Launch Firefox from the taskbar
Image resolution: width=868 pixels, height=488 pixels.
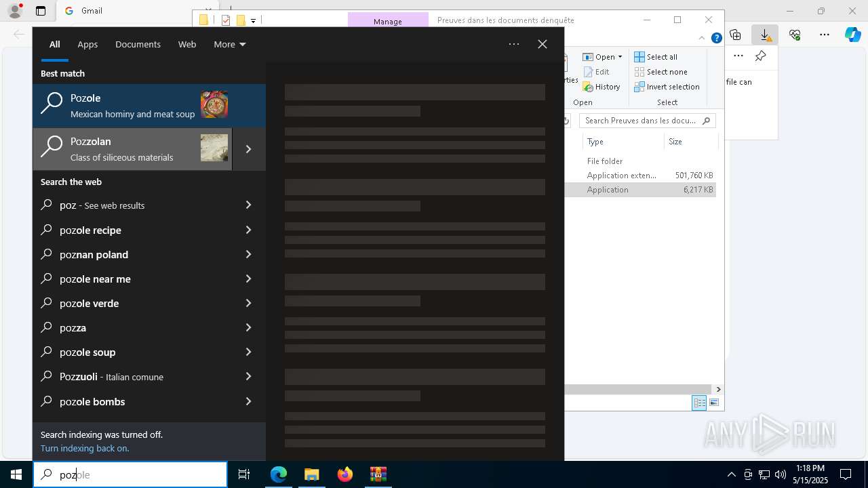(x=345, y=474)
